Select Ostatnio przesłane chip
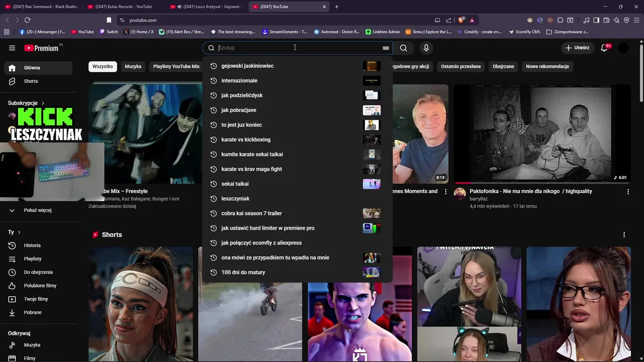Image resolution: width=644 pixels, height=362 pixels. 461,66
